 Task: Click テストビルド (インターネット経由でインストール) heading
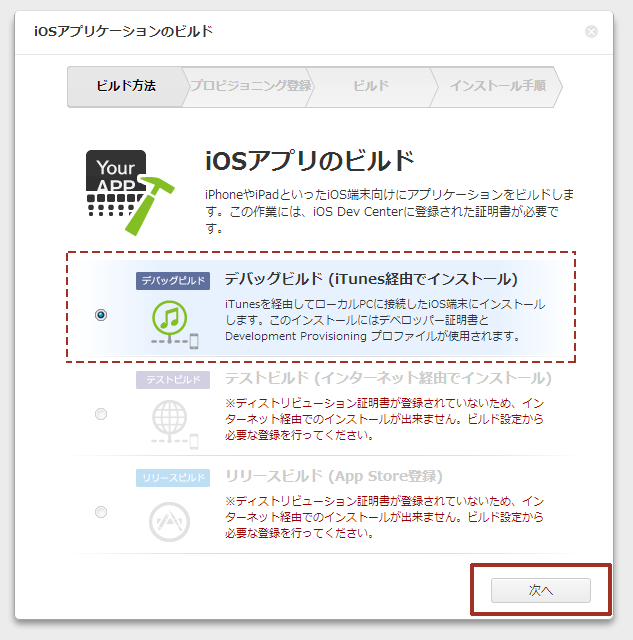(x=388, y=378)
